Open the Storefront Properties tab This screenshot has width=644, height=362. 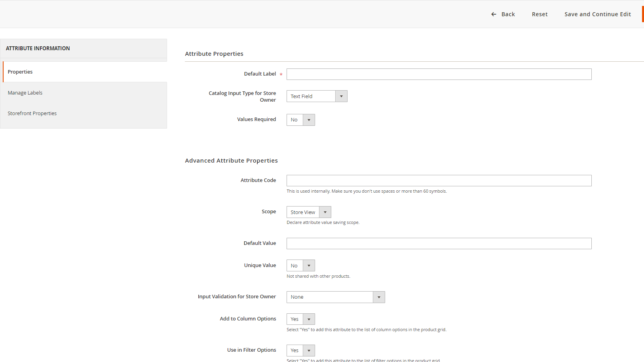click(84, 113)
